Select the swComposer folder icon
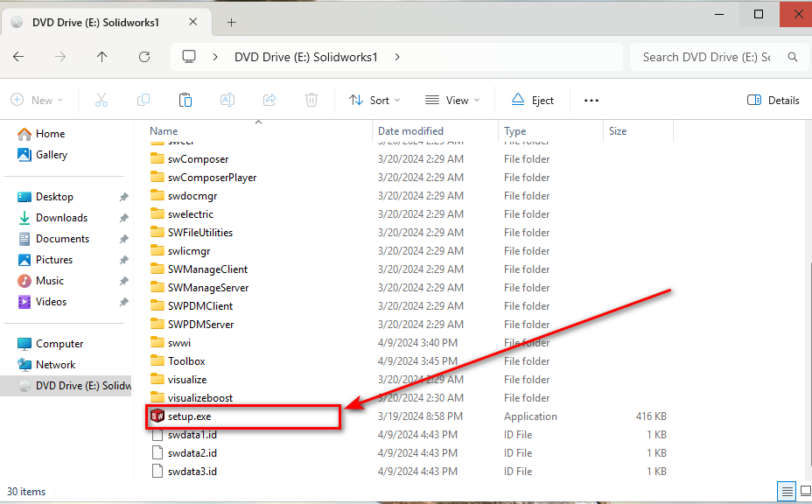Screen dimensions: 812x504 pos(157,158)
